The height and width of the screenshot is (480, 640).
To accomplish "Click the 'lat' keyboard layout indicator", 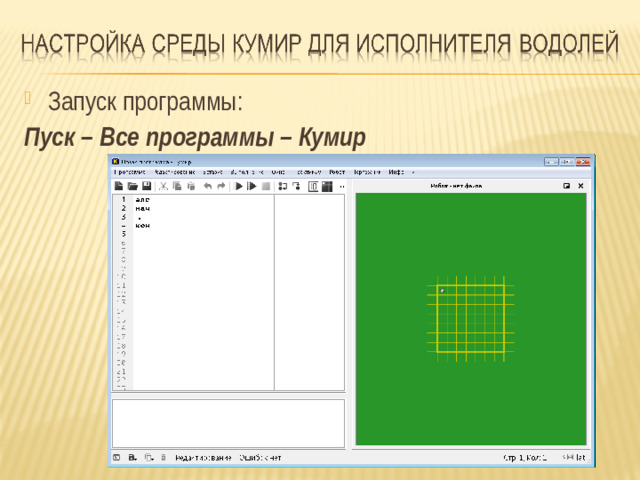I will point(580,458).
